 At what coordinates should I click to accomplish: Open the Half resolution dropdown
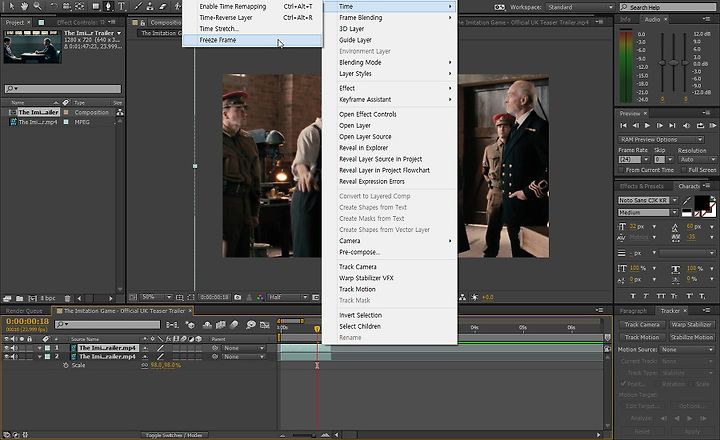click(288, 297)
